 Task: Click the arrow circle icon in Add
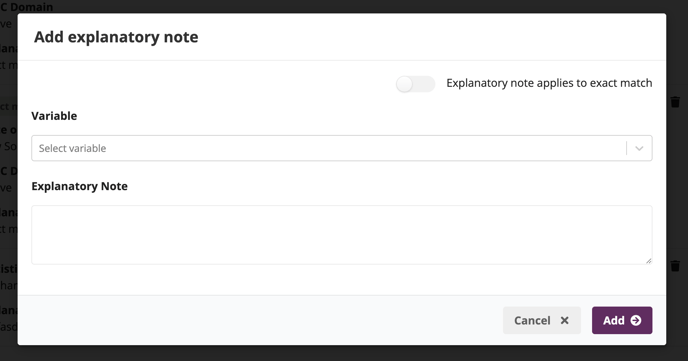(636, 321)
